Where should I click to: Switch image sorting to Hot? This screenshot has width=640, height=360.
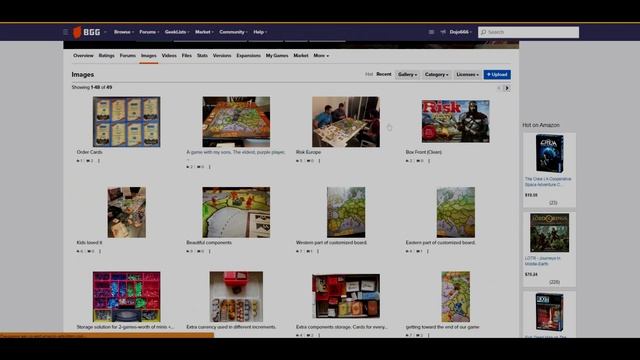369,74
